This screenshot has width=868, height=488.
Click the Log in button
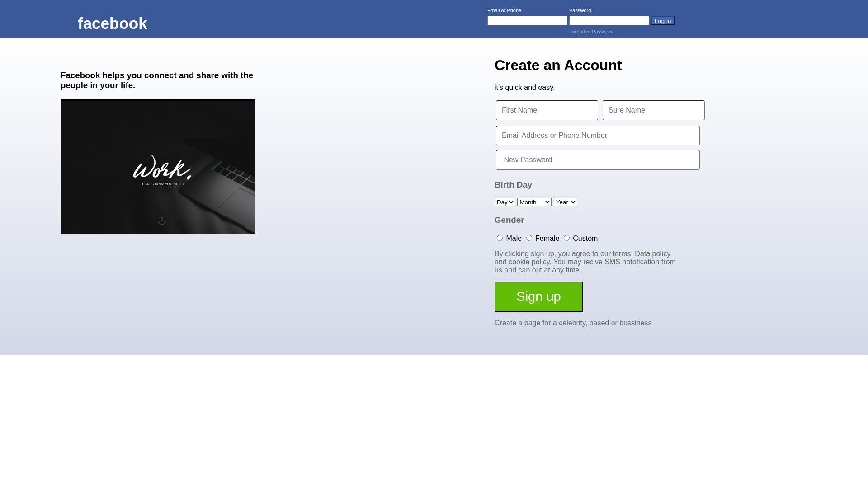point(663,21)
